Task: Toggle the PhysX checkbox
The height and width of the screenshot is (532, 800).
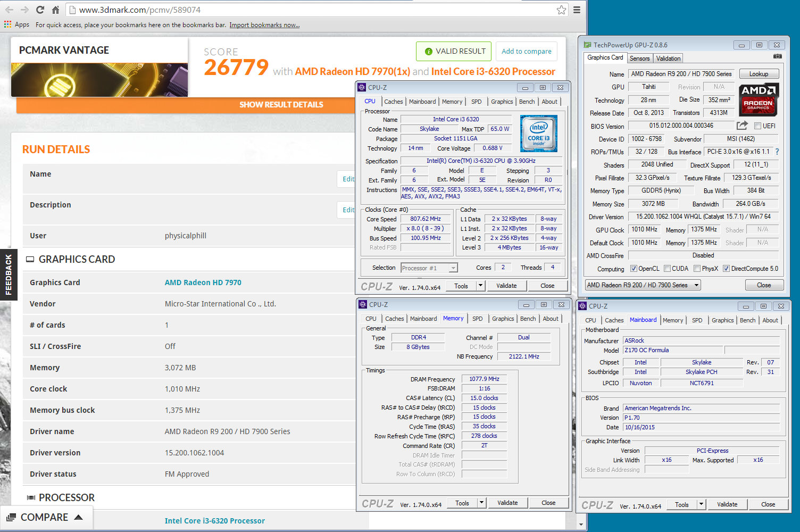Action: pyautogui.click(x=697, y=269)
